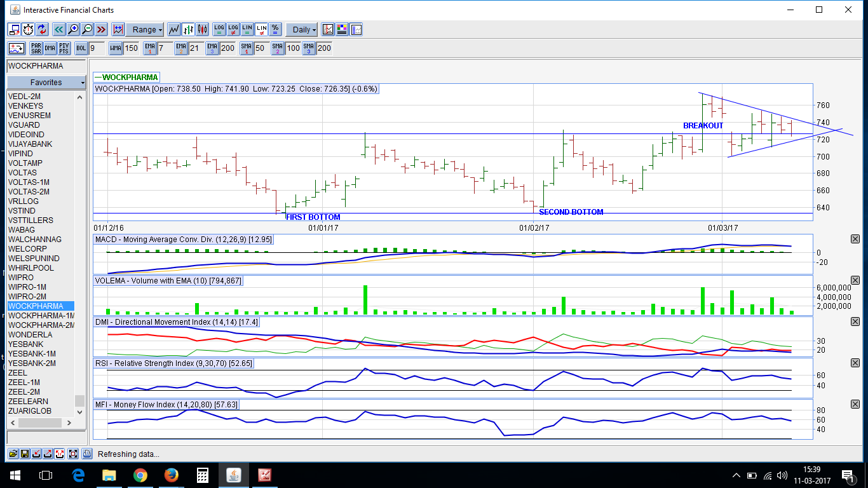This screenshot has height=488, width=868.
Task: Click the symbol list horizontal scrollbar
Action: pos(41,422)
